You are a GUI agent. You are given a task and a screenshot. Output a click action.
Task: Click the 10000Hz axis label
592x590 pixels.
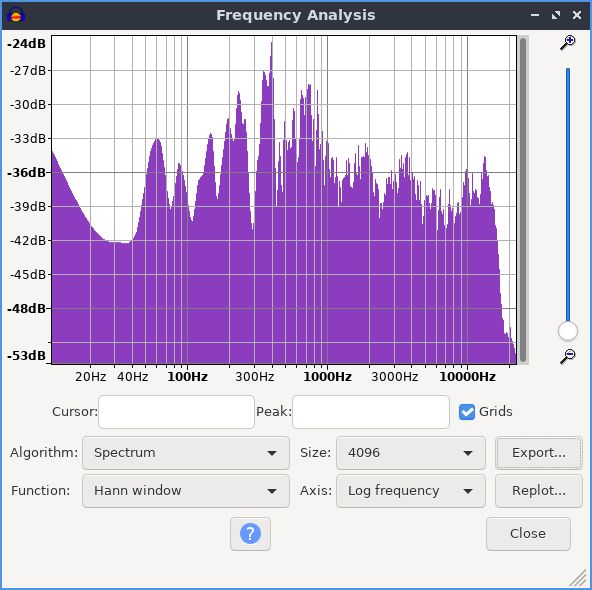tap(467, 377)
